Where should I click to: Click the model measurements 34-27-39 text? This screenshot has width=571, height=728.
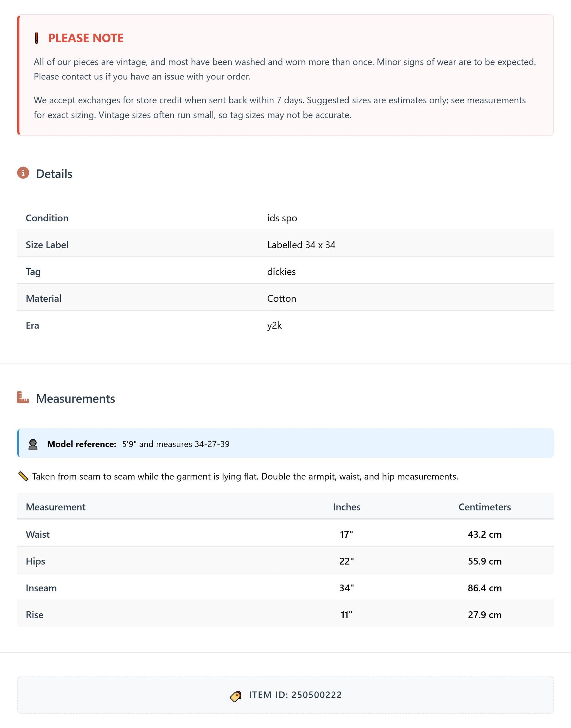pos(212,444)
